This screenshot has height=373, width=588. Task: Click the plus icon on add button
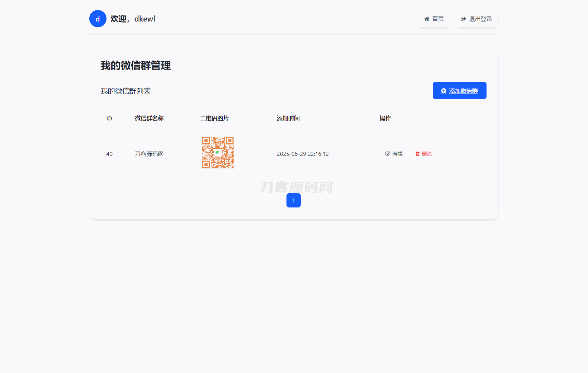pyautogui.click(x=444, y=91)
